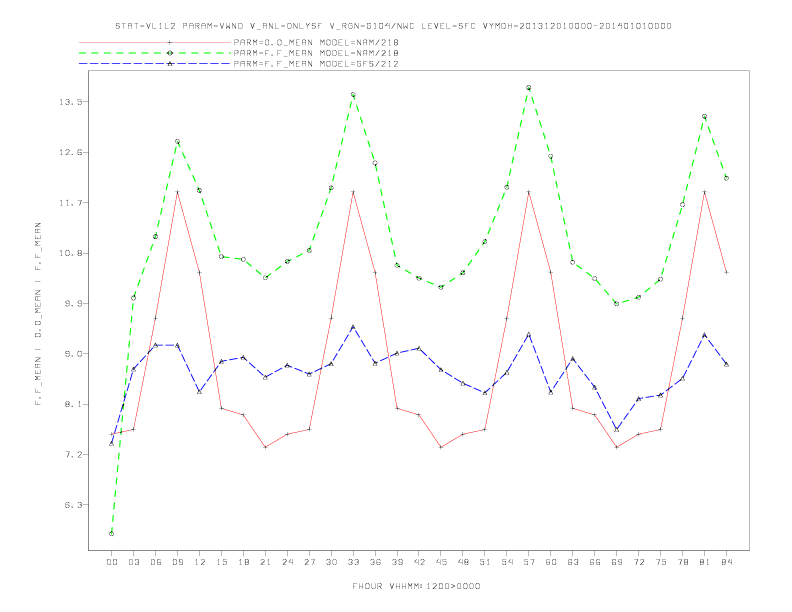Click x-axis tick label 45
This screenshot has width=792, height=612.
pos(441,562)
